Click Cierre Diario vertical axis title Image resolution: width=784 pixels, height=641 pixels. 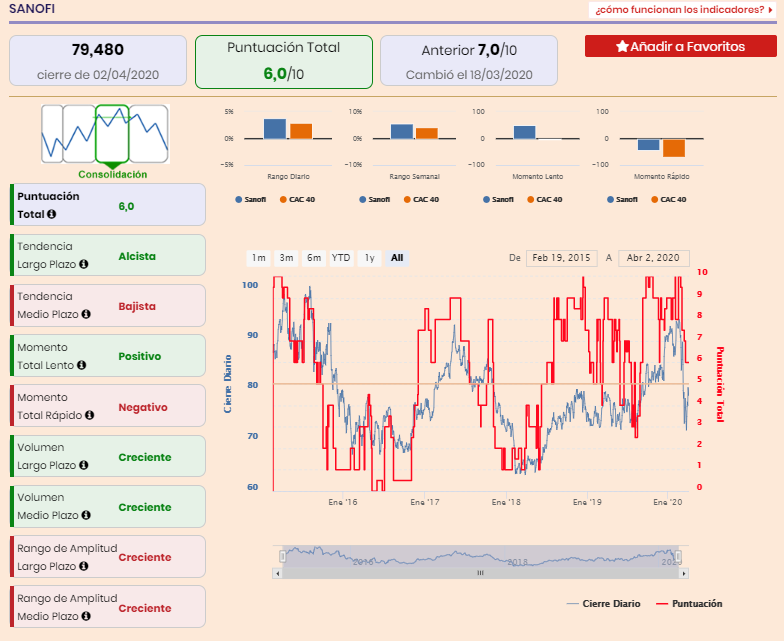coord(228,384)
